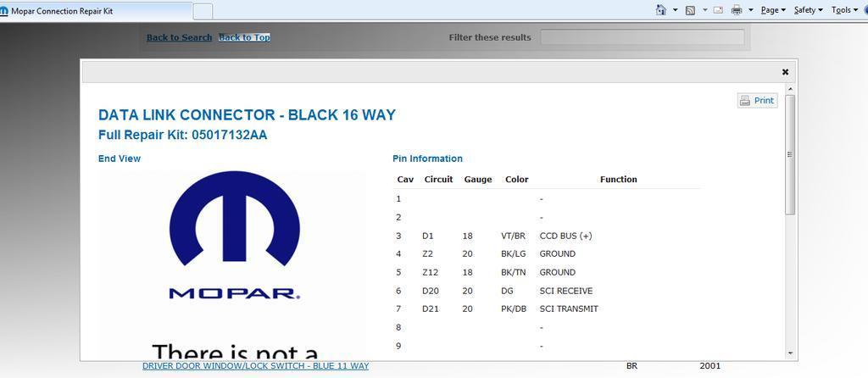Click the SCI TRANSMIT function cell
Viewport: 868px width, 378px height.
click(x=569, y=309)
